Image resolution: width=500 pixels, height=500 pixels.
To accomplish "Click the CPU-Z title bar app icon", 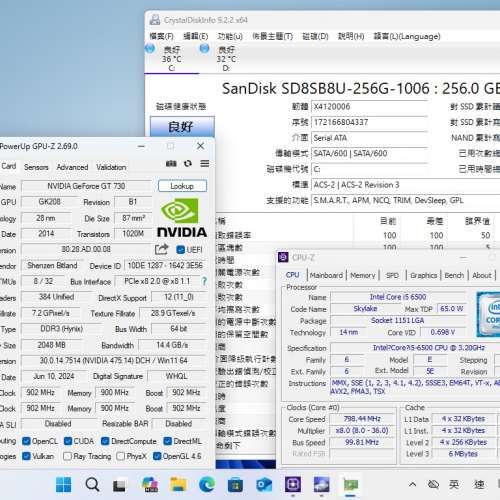I will click(x=283, y=257).
